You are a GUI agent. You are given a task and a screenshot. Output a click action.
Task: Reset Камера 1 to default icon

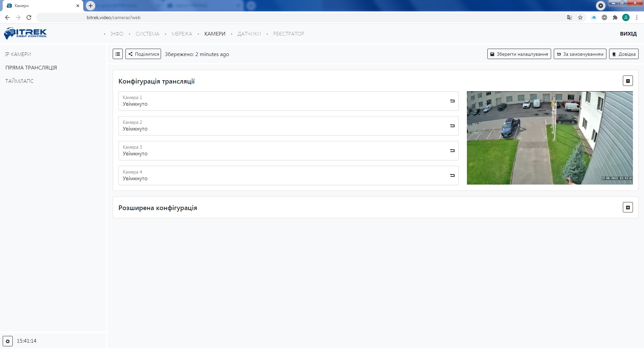[x=452, y=101]
